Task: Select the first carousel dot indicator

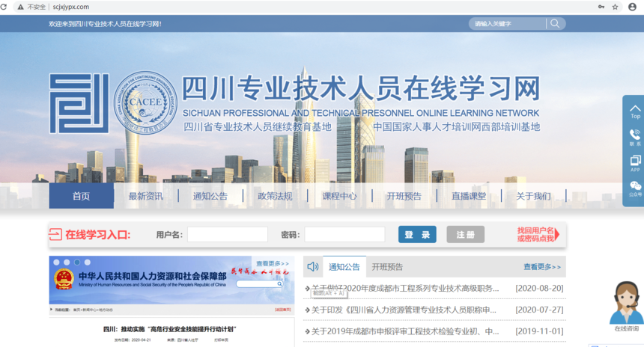Action: tap(56, 262)
